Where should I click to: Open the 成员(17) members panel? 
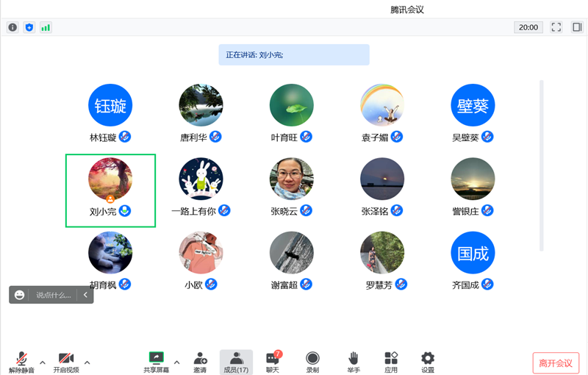pos(236,362)
